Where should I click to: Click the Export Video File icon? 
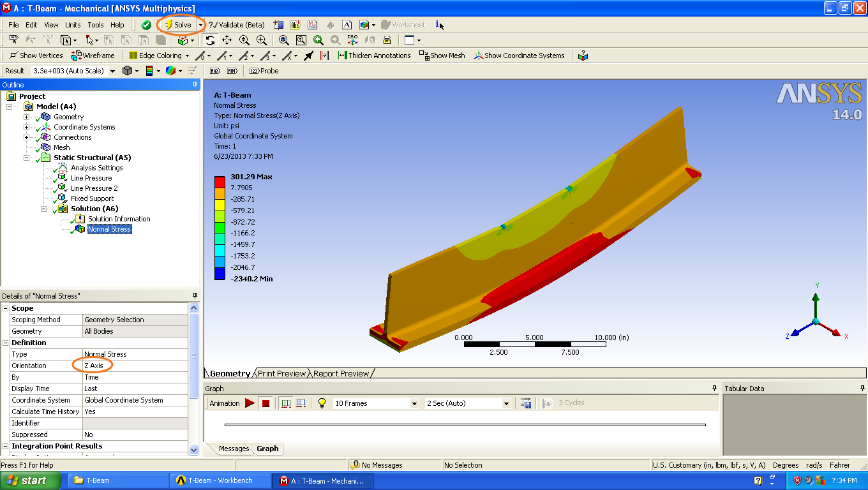pyautogui.click(x=526, y=403)
